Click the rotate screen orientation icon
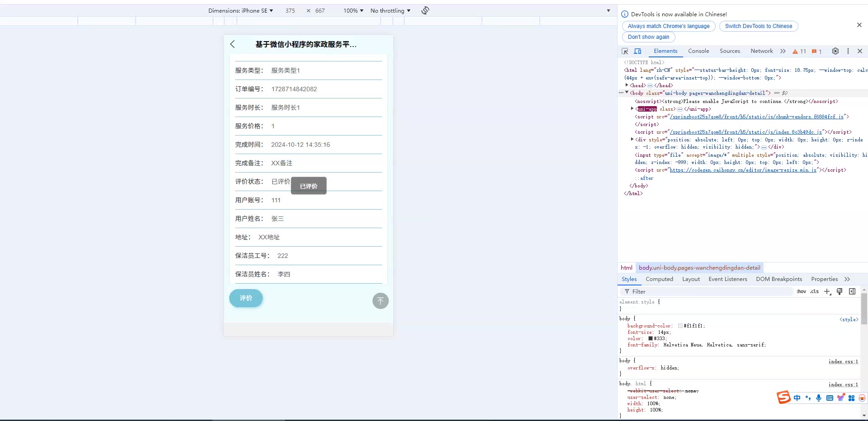The height and width of the screenshot is (421, 868). 425,10
